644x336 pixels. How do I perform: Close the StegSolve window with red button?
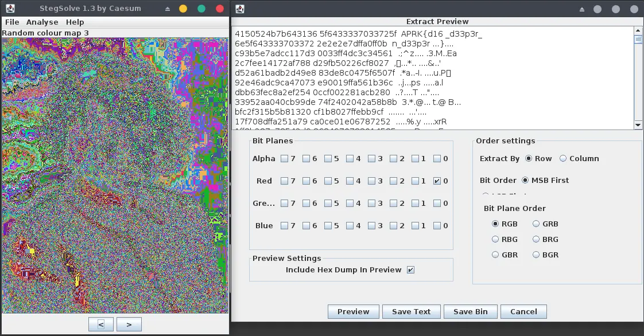click(220, 9)
